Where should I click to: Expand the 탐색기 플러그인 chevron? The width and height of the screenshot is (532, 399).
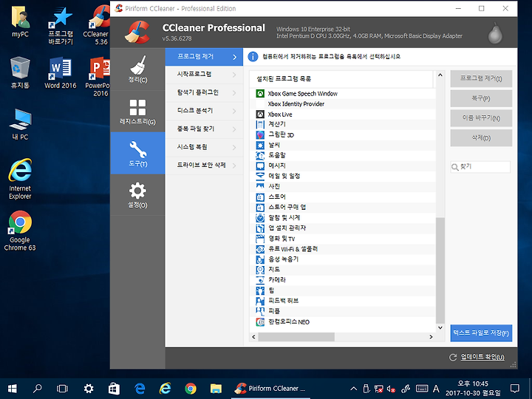click(234, 92)
